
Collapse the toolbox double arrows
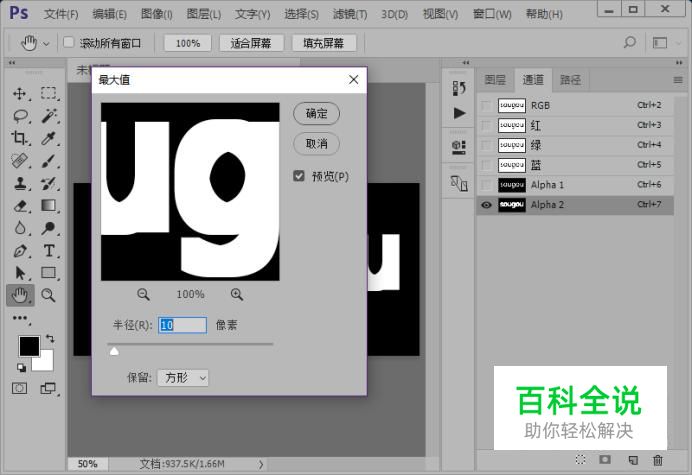pyautogui.click(x=12, y=63)
